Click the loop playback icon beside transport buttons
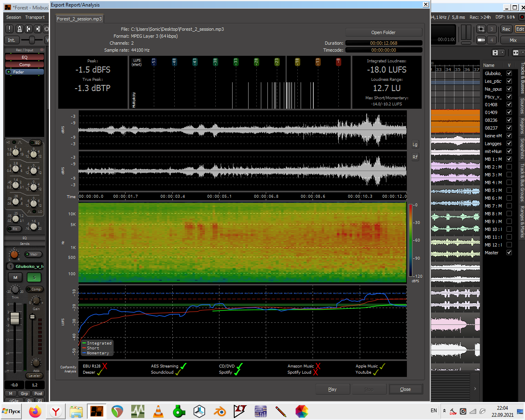The image size is (525, 420). [x=46, y=29]
